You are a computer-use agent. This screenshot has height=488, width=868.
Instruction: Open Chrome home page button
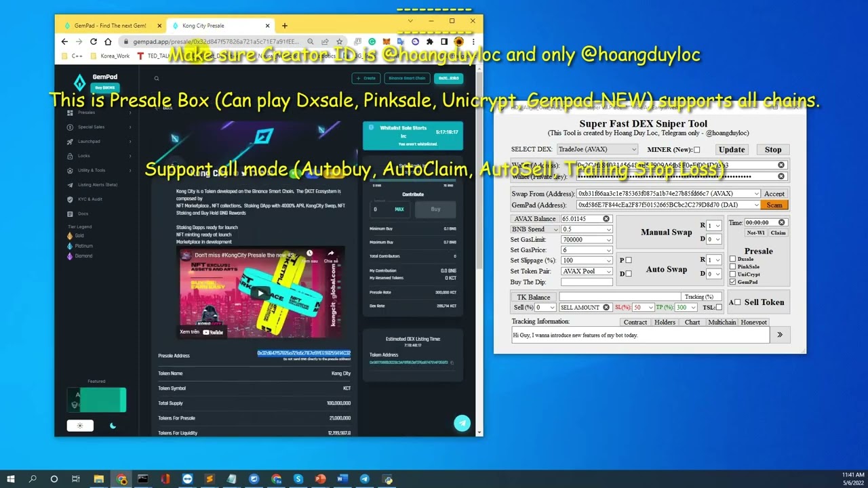(108, 41)
